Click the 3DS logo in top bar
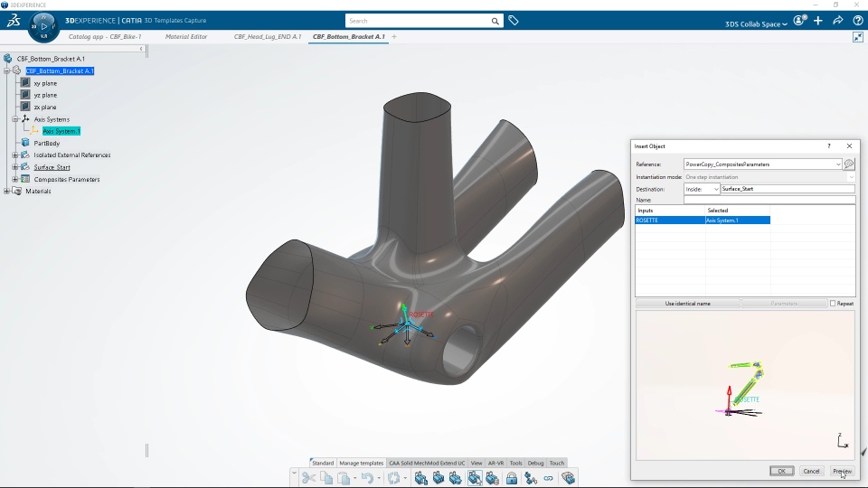 pyautogui.click(x=14, y=21)
